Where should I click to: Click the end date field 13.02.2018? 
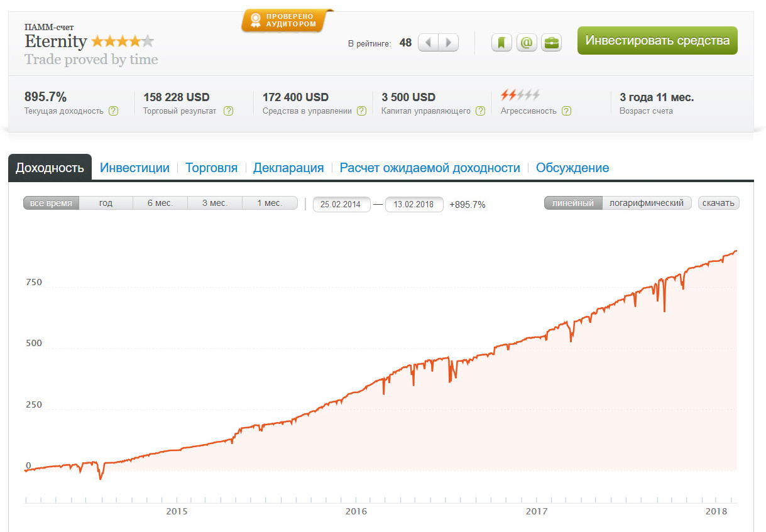[414, 204]
